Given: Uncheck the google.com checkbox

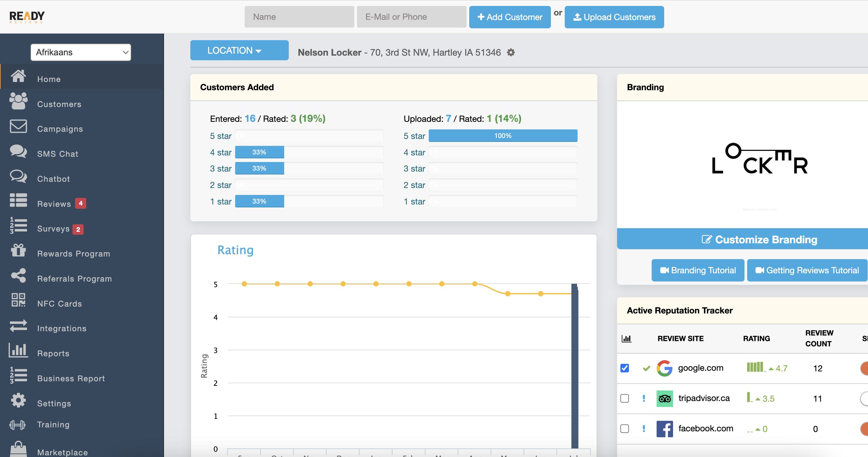Looking at the screenshot, I should coord(624,368).
